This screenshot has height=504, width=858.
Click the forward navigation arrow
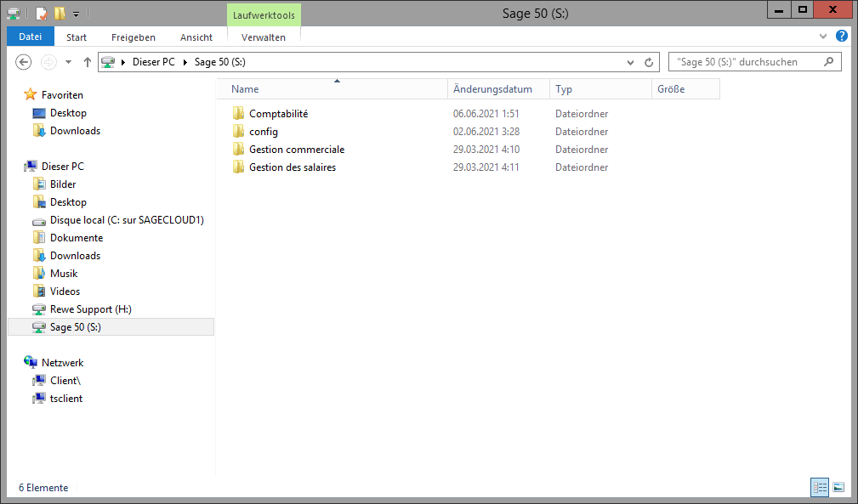pos(48,62)
